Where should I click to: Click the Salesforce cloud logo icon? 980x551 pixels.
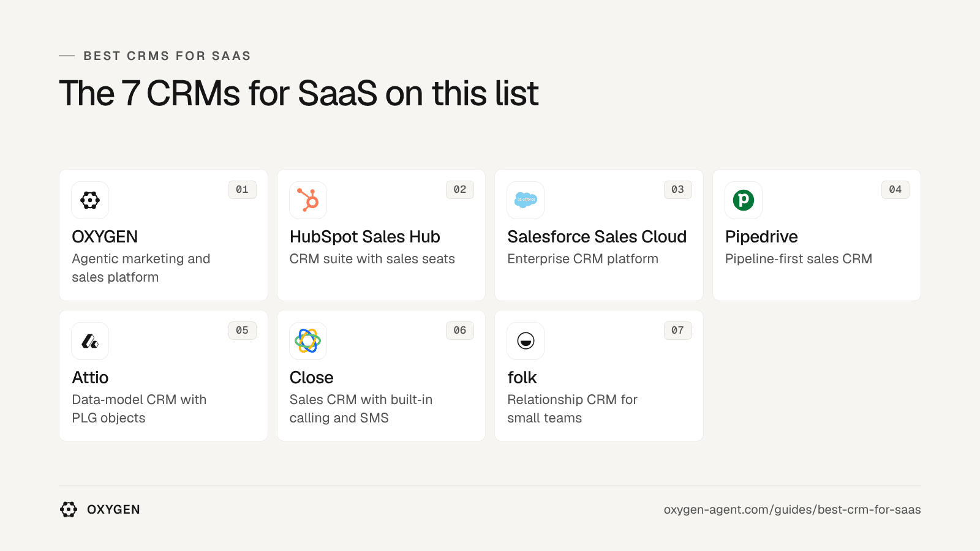(x=526, y=200)
